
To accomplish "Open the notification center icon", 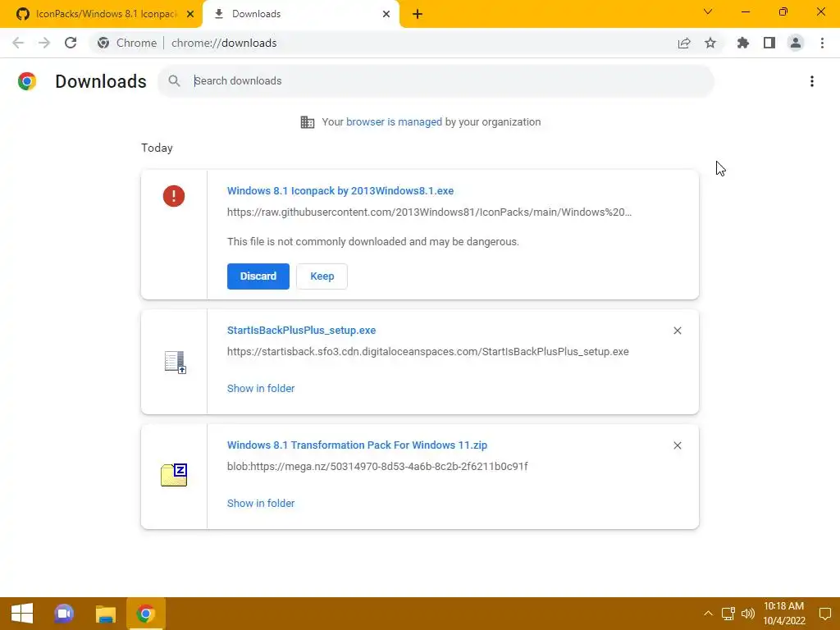I will (825, 614).
